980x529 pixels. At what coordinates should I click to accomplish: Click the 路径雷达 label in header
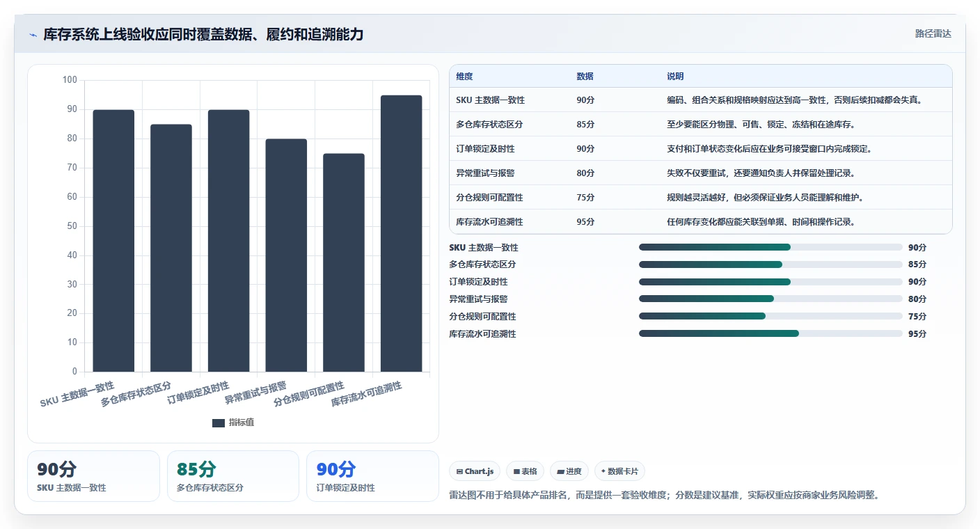tap(933, 33)
